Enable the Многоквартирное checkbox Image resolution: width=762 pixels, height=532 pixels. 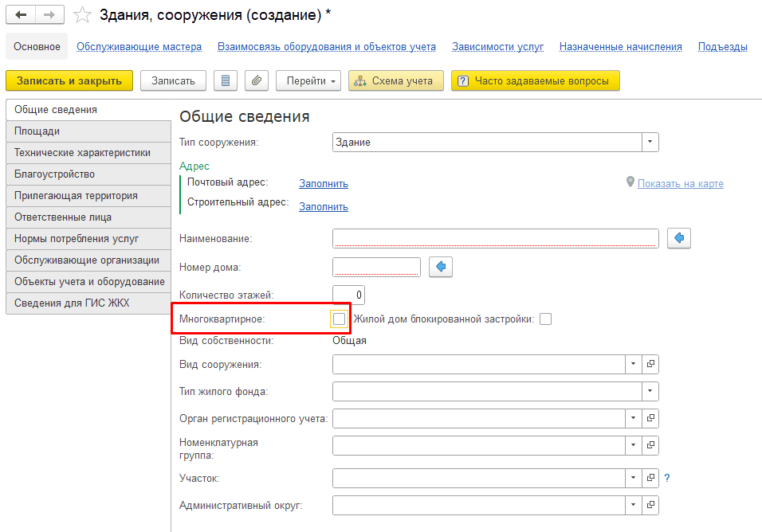coord(340,319)
